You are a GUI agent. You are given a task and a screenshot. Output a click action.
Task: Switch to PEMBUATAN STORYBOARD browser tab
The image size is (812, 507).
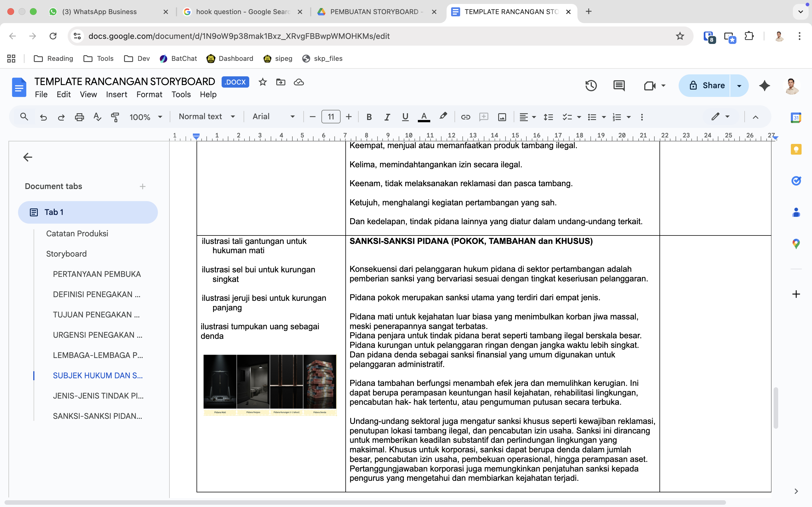point(374,12)
